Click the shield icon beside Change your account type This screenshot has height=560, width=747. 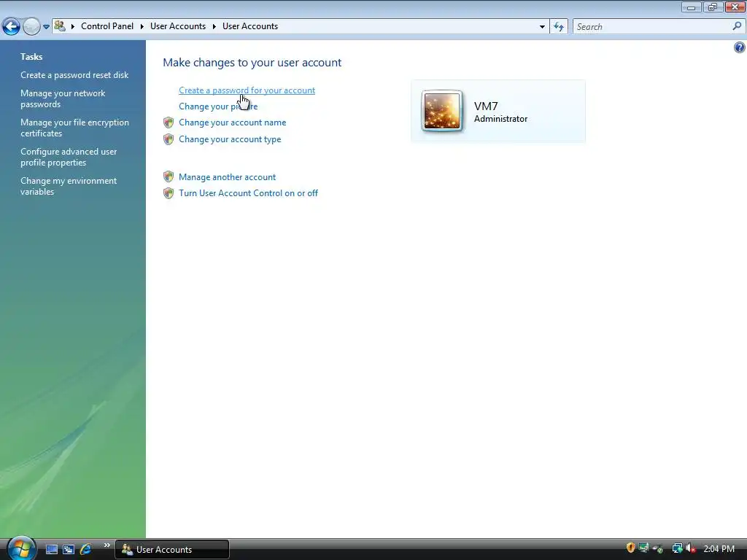click(x=169, y=139)
